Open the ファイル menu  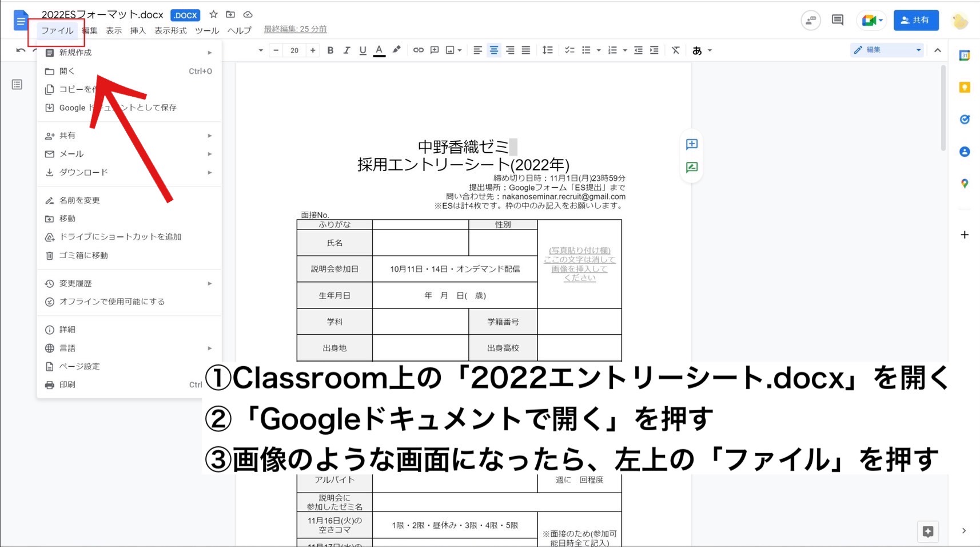click(x=57, y=31)
